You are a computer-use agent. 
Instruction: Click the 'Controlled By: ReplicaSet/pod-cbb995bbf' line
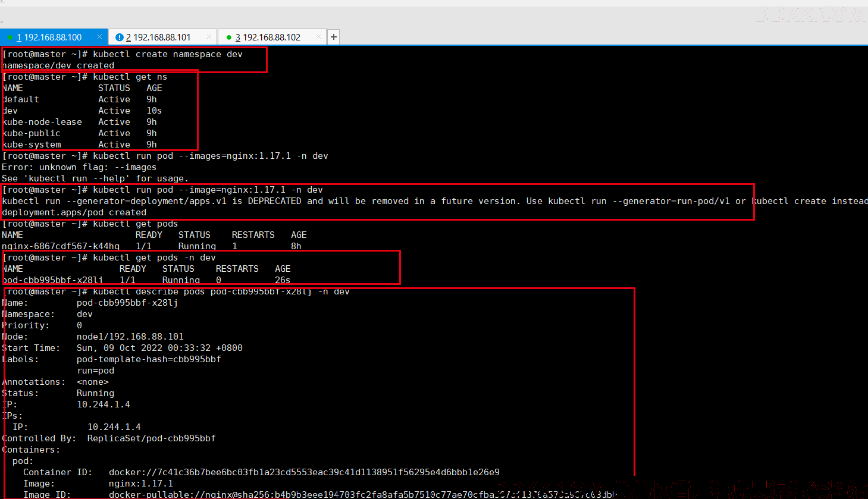tap(109, 438)
